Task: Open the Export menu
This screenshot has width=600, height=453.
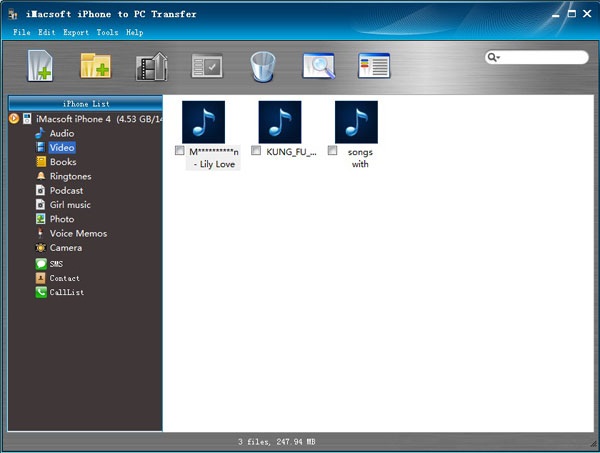Action: (76, 32)
